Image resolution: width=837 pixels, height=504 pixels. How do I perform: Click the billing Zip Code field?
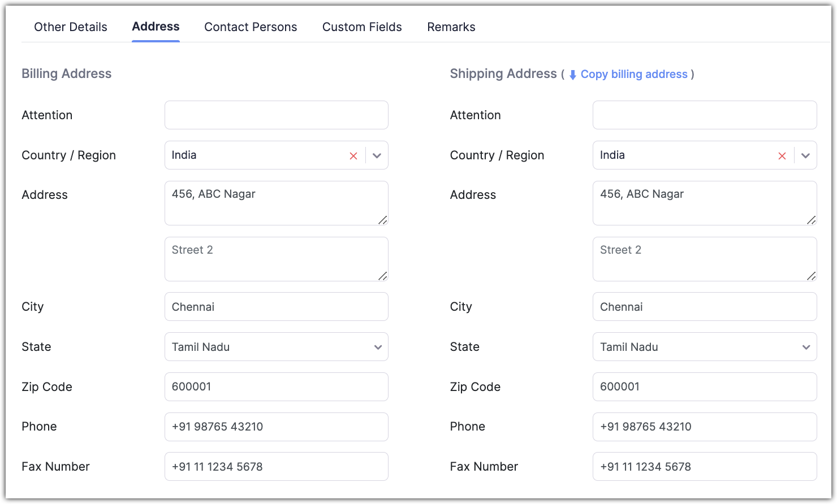point(276,387)
